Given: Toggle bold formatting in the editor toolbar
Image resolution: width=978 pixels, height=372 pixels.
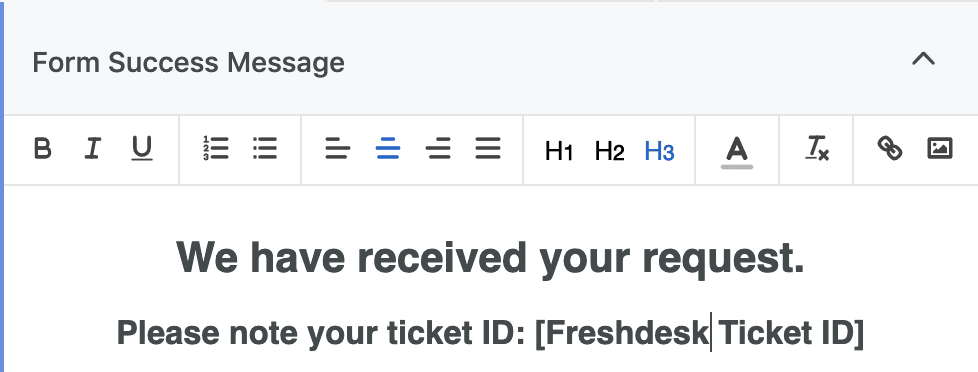Looking at the screenshot, I should coord(42,149).
